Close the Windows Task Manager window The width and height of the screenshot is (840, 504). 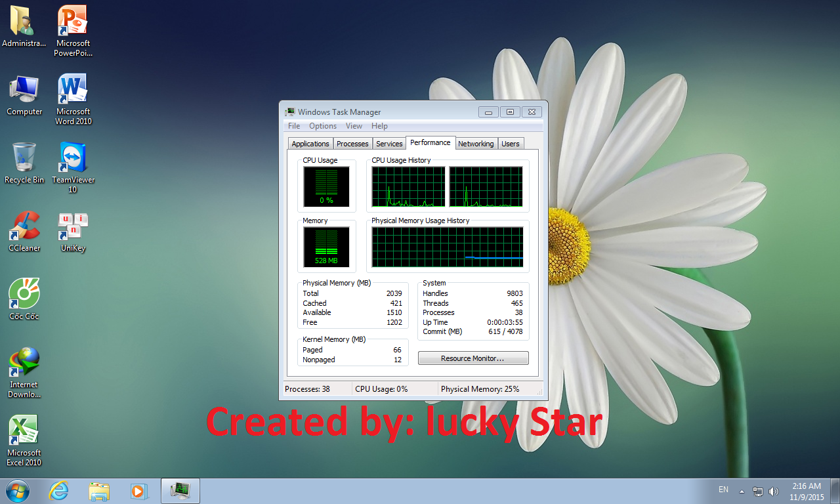click(x=532, y=112)
